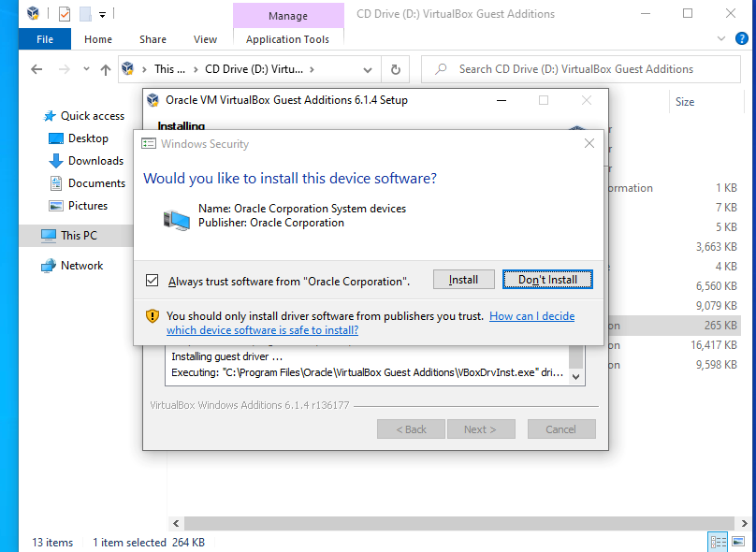
Task: Expand the chevron before 'This ...' breadcrumb
Action: coord(144,69)
